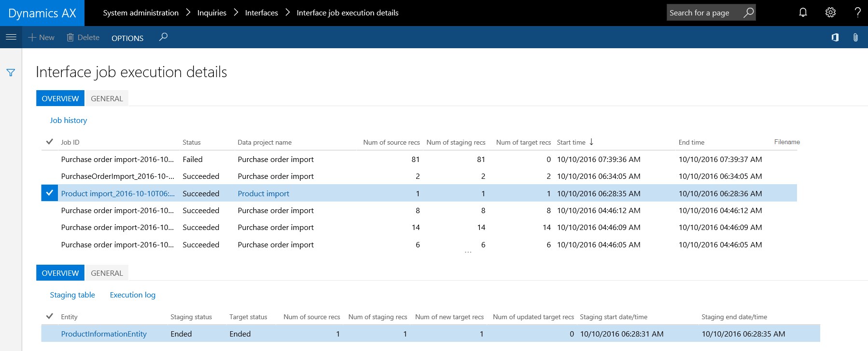Viewport: 868px width, 351px height.
Task: Switch to lower GENERAL tab
Action: 107,273
